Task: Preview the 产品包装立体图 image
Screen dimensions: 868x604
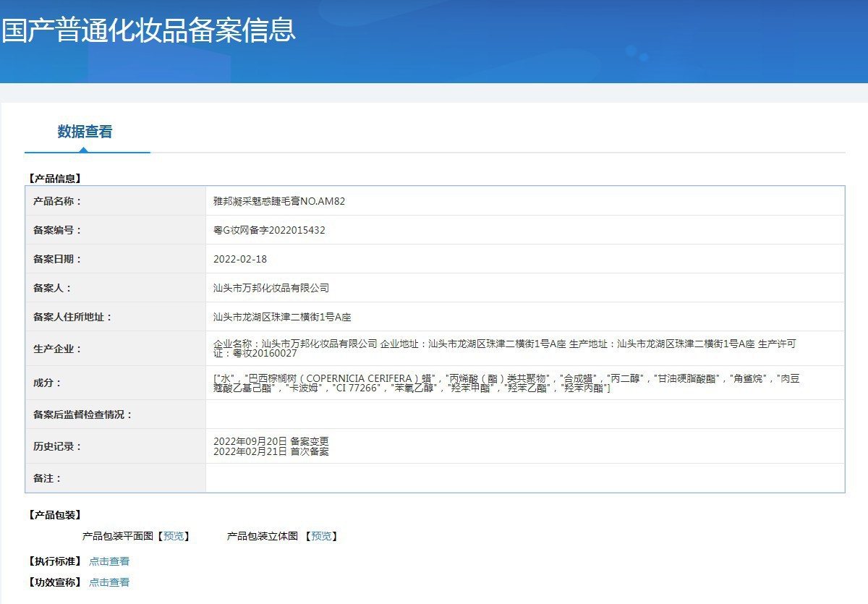Action: 321,536
